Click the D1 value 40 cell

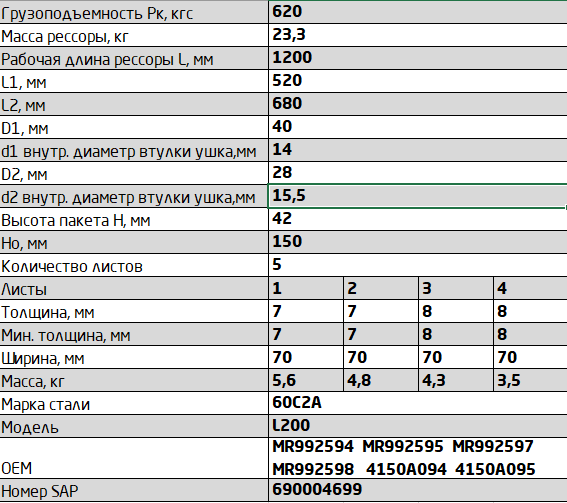point(418,127)
